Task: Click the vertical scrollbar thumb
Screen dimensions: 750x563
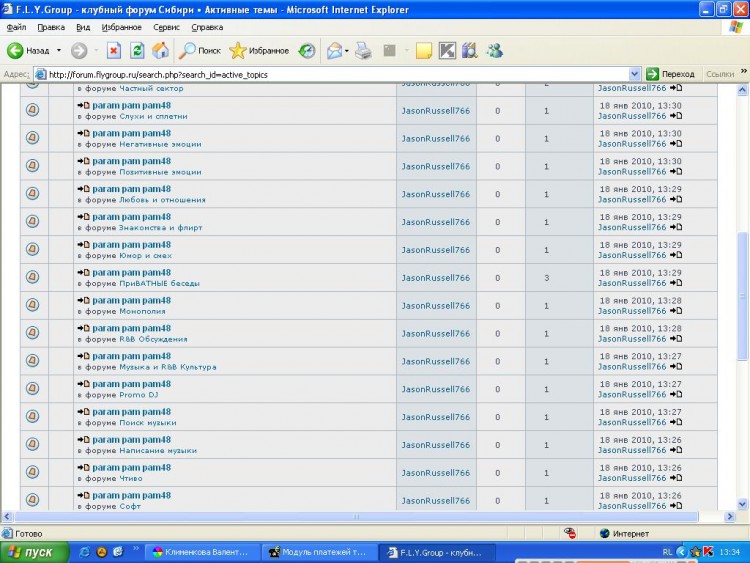Action: point(742,295)
